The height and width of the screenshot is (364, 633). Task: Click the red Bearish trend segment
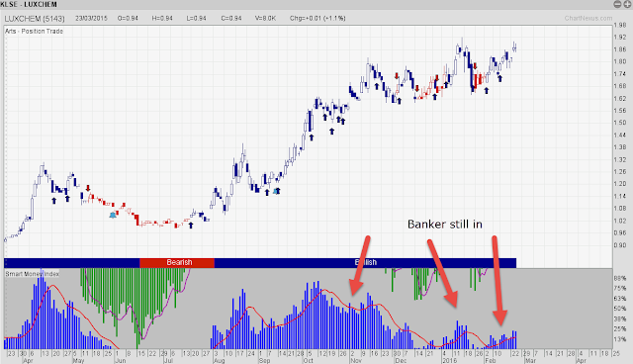coord(177,262)
